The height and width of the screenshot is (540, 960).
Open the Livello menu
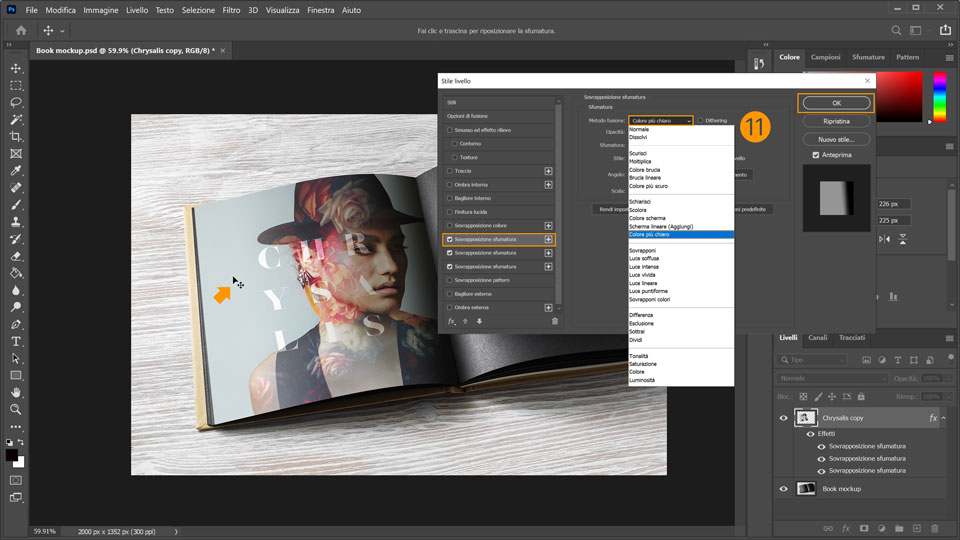(x=137, y=10)
